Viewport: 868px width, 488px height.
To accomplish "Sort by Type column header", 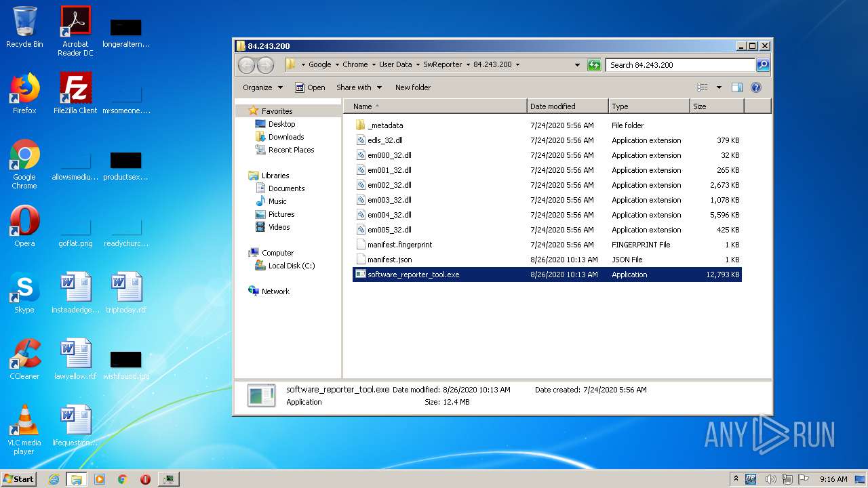I will (649, 106).
